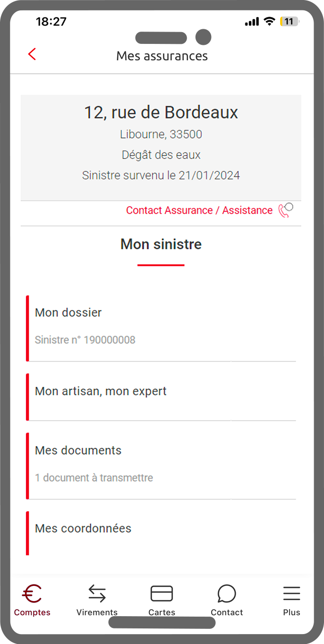Screen dimensions: 324x644
Task: Tap the Cartes tab label
Action: tap(162, 612)
